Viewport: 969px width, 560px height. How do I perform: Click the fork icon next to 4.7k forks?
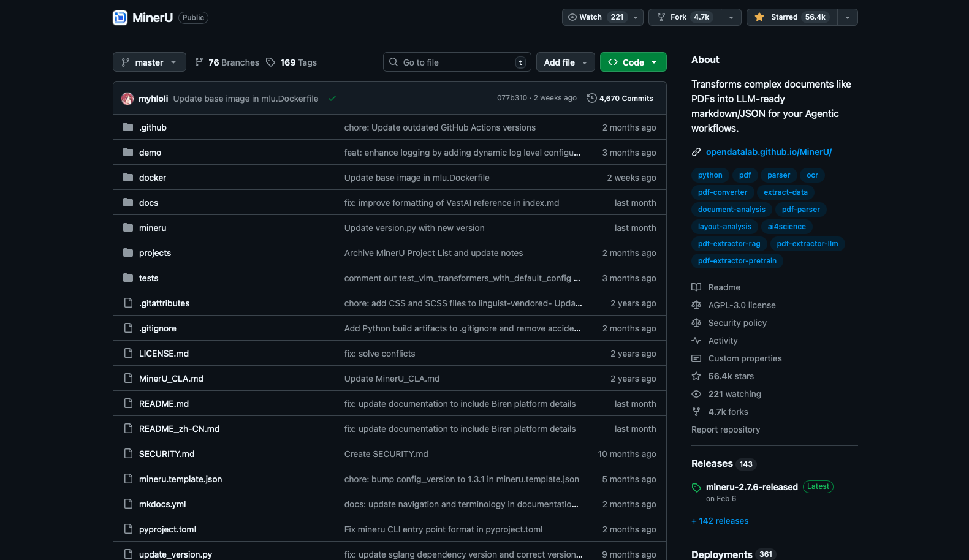point(696,412)
